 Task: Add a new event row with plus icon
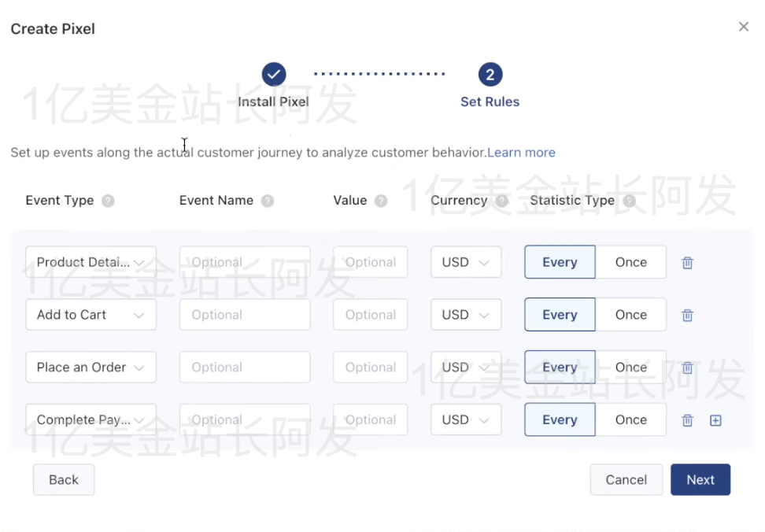[x=715, y=420]
